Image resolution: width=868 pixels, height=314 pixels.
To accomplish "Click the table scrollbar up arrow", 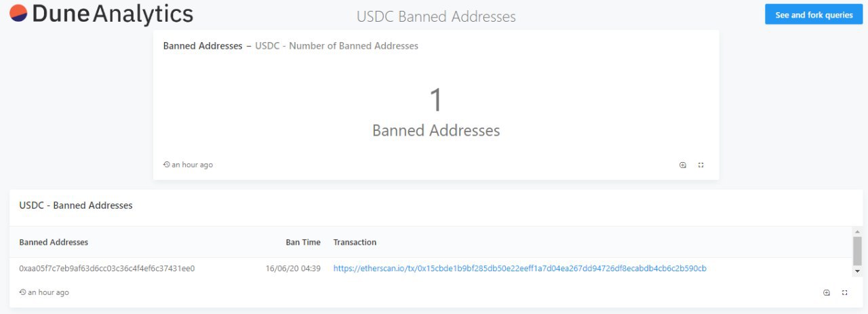I will (857, 231).
